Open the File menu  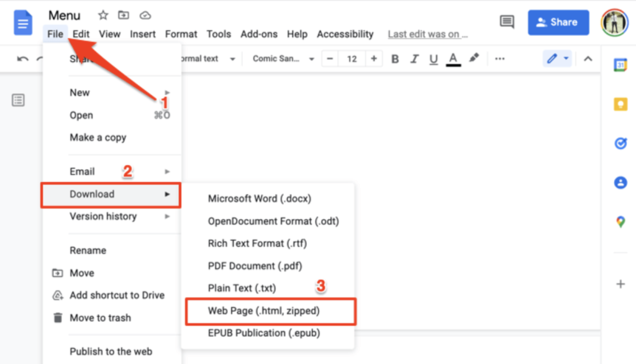55,34
